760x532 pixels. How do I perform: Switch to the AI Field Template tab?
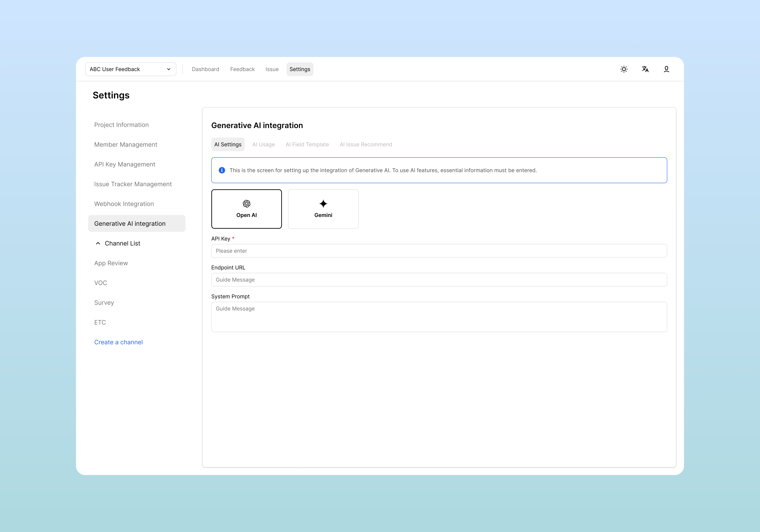coord(307,144)
